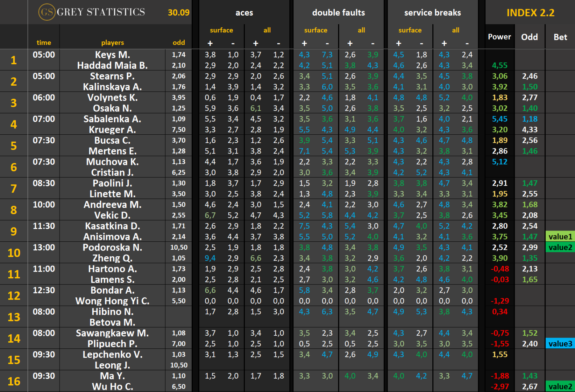Screen dimensions: 575x392
Task: Select player Linette M.
Action: (x=113, y=194)
